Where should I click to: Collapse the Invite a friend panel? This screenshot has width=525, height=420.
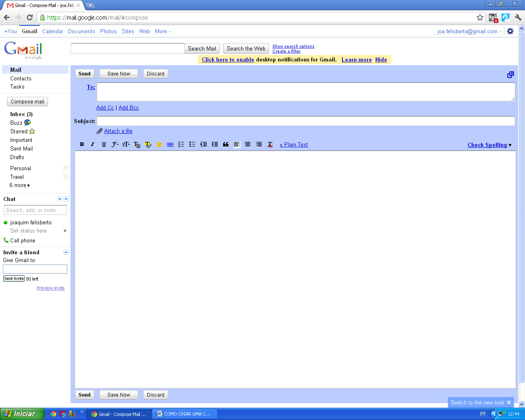[66, 252]
